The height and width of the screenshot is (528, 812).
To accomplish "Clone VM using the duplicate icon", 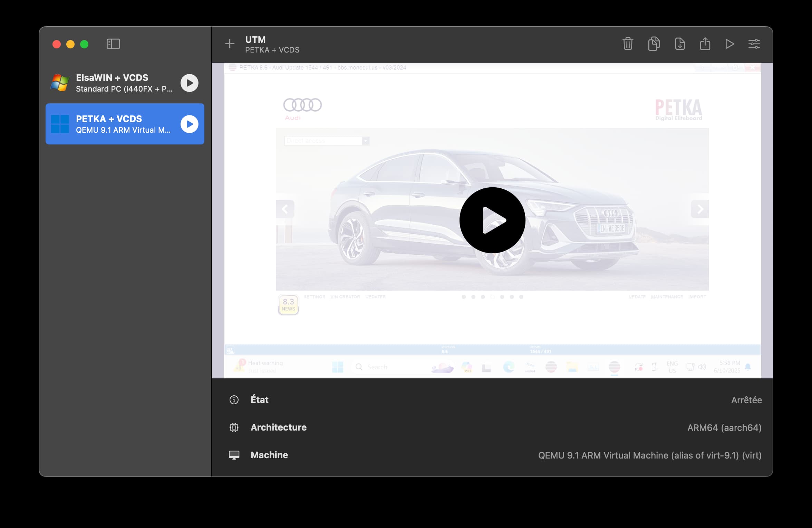I will (654, 44).
